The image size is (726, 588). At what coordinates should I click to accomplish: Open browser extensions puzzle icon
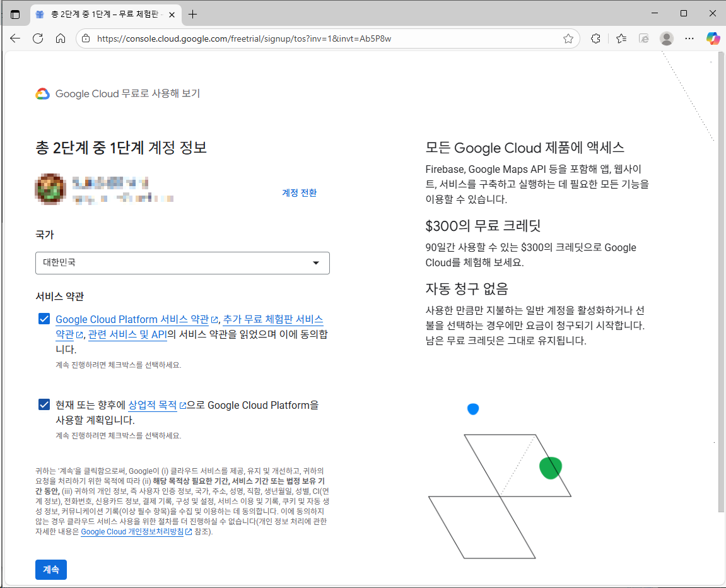coord(596,38)
